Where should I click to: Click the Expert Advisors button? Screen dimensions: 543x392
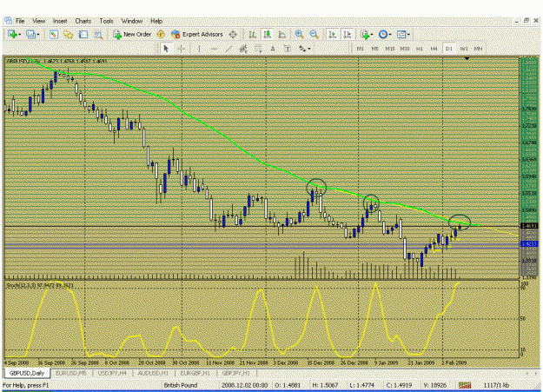(197, 34)
